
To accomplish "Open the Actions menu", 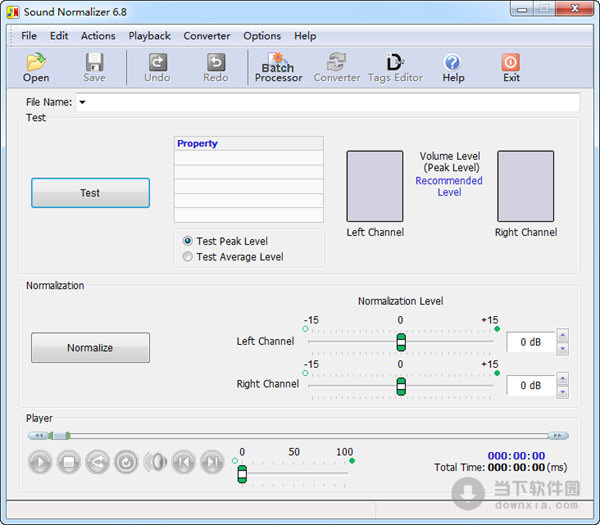I will (x=98, y=36).
